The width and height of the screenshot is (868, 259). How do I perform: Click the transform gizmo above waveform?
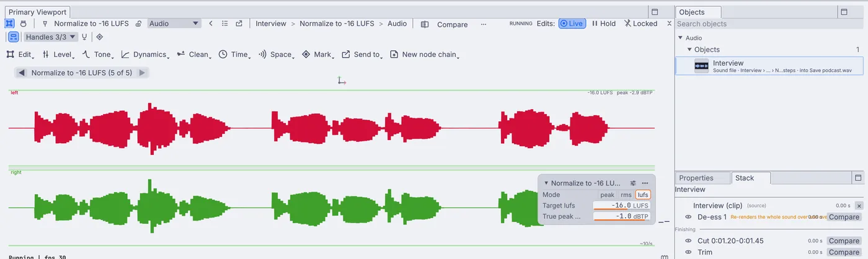[x=342, y=81]
